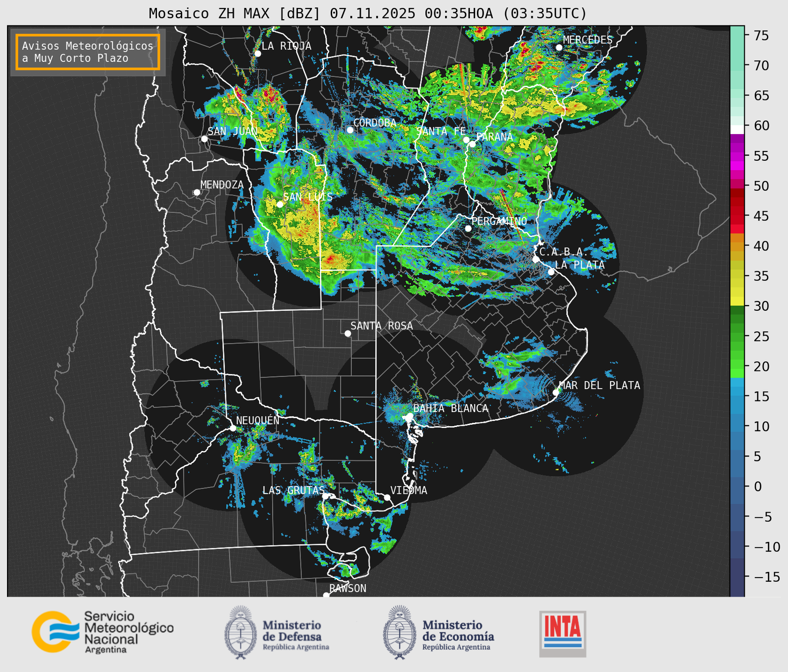Click the SAN JUAN city marker dot
This screenshot has width=788, height=672.
point(204,139)
